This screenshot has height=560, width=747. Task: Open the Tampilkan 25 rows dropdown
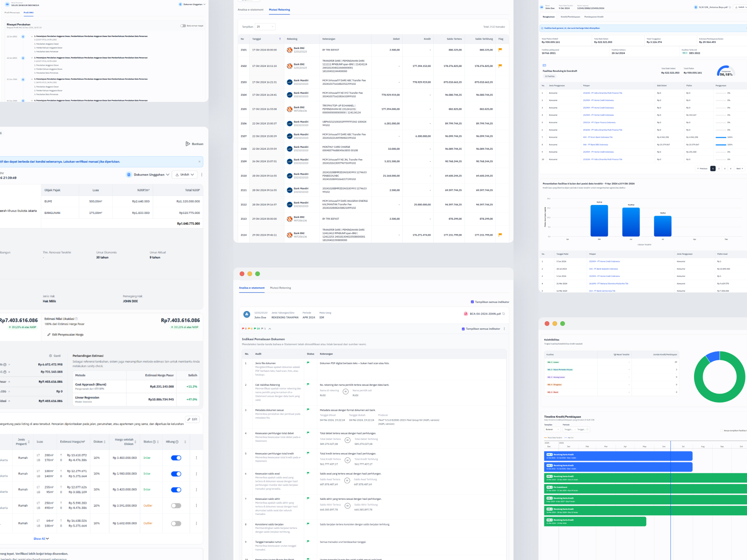(265, 27)
